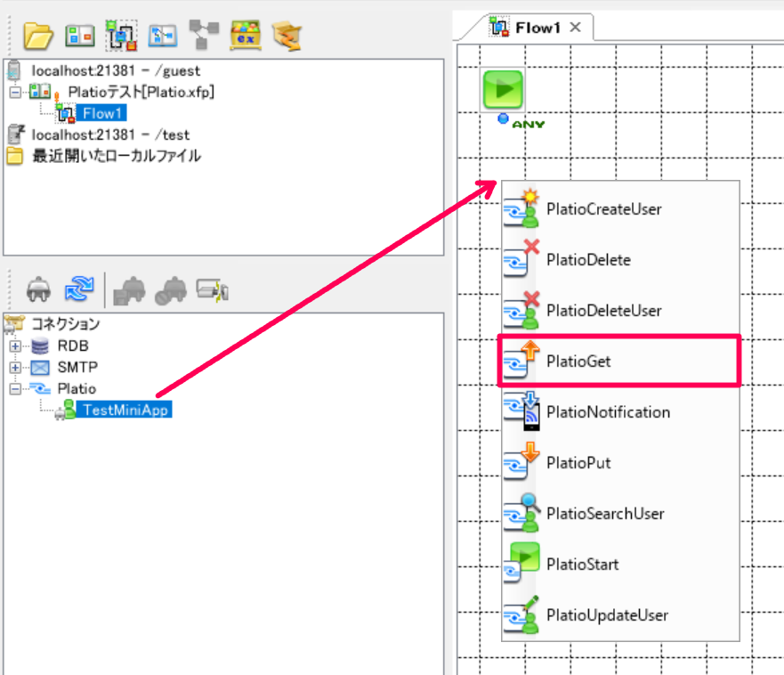
Task: Expand the RDB connection node
Action: (x=15, y=346)
